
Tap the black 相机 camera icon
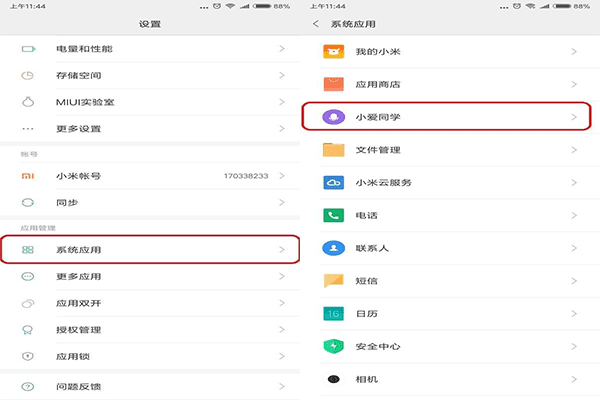[x=334, y=379]
